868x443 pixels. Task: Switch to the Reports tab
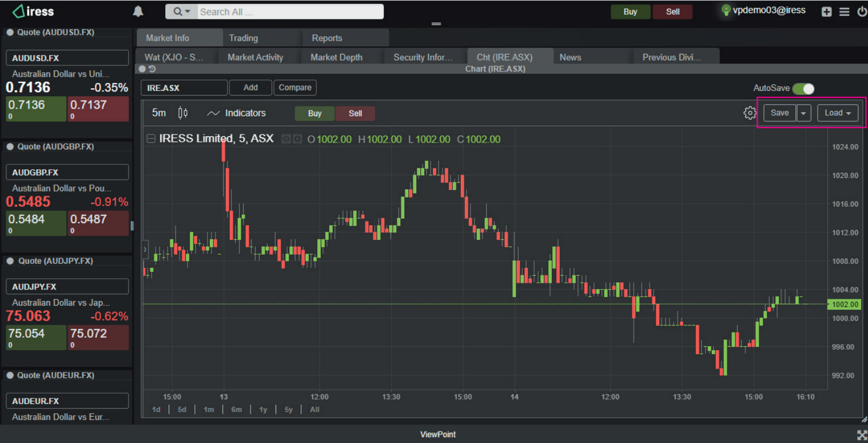pos(345,38)
